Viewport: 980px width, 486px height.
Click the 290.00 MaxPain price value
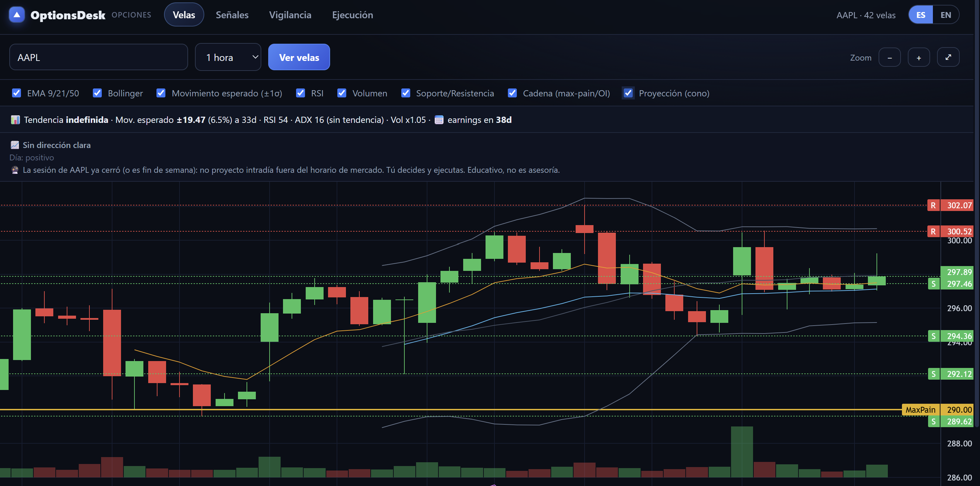coord(957,410)
